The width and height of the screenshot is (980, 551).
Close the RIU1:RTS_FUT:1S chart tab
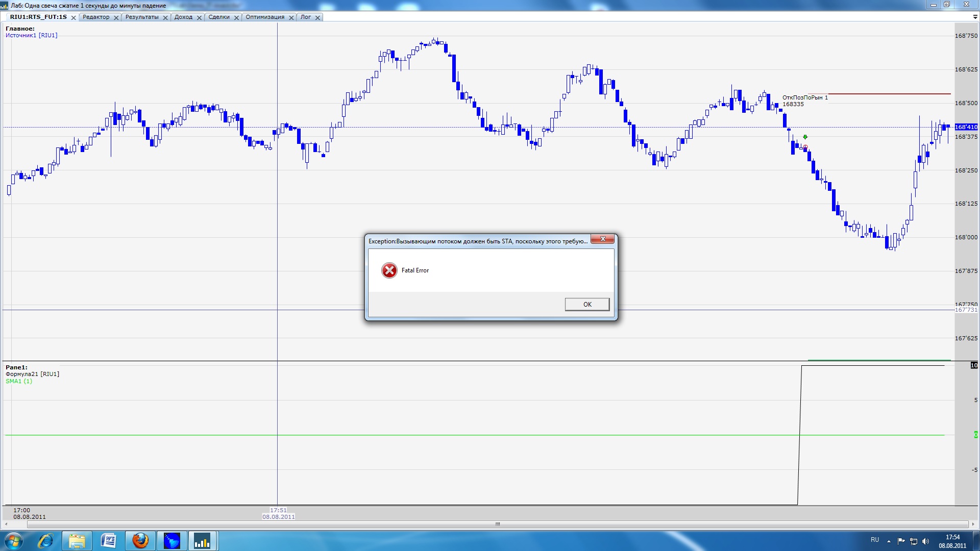(73, 17)
